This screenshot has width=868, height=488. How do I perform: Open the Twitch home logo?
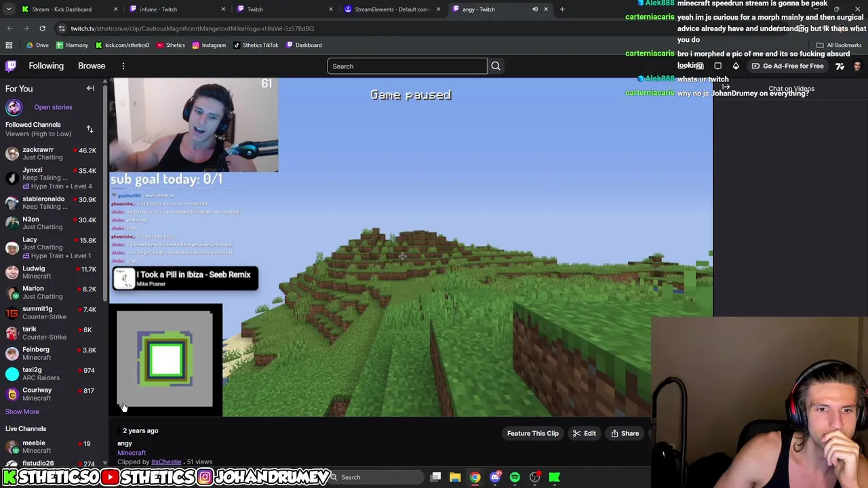click(11, 66)
